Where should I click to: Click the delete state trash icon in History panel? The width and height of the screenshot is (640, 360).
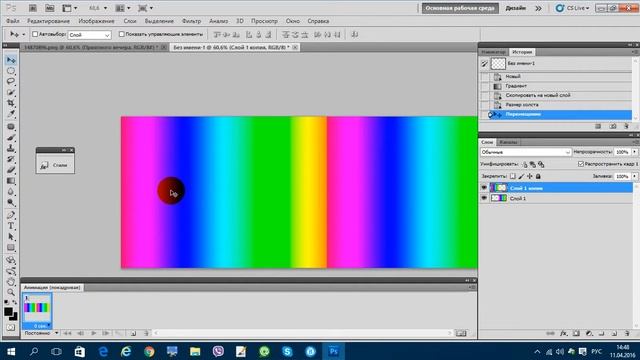pos(627,127)
